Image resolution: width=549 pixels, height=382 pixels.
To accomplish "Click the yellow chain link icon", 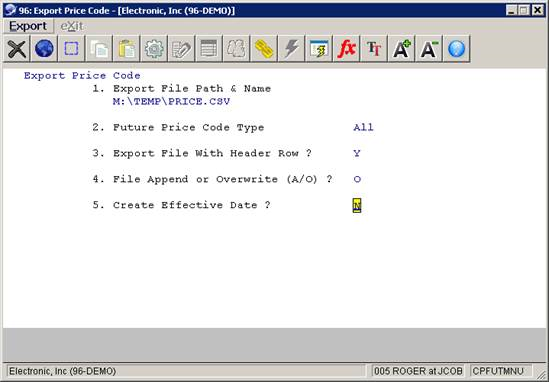I will coord(264,49).
